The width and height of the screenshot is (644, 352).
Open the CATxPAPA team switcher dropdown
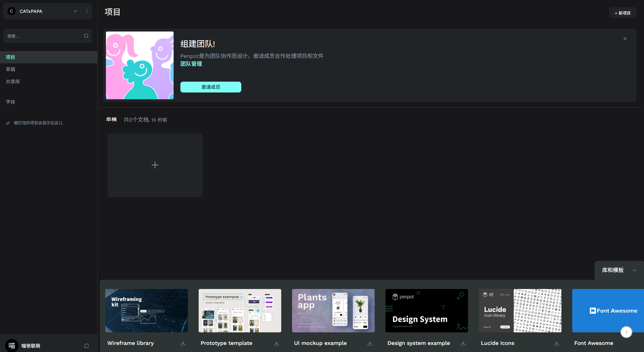[43, 11]
